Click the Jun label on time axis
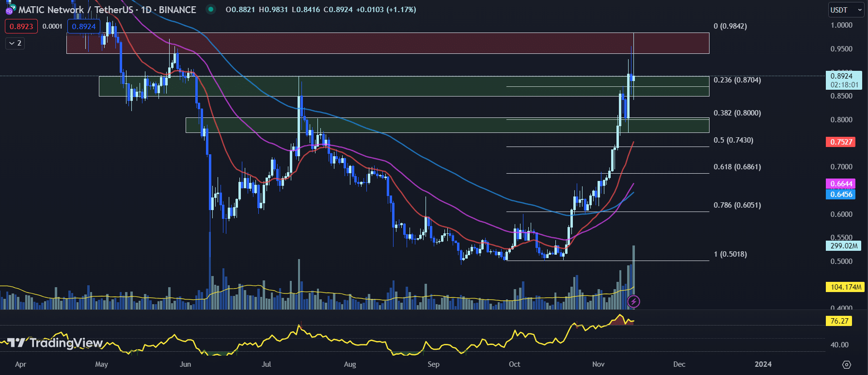868x375 pixels. click(x=185, y=364)
